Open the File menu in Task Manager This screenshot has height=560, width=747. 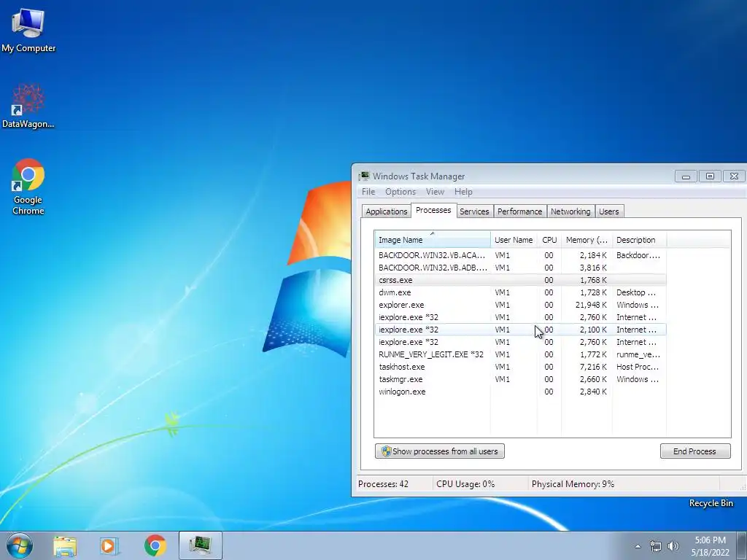pos(368,192)
